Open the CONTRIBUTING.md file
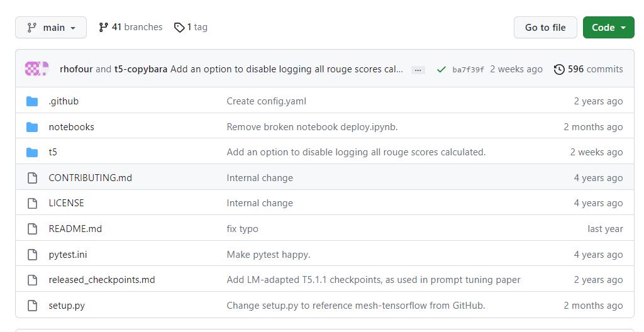Screen dimensions: 644x332 tap(90, 178)
